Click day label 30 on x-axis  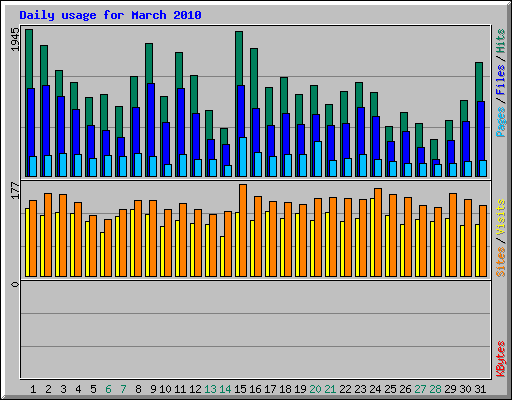click(465, 389)
